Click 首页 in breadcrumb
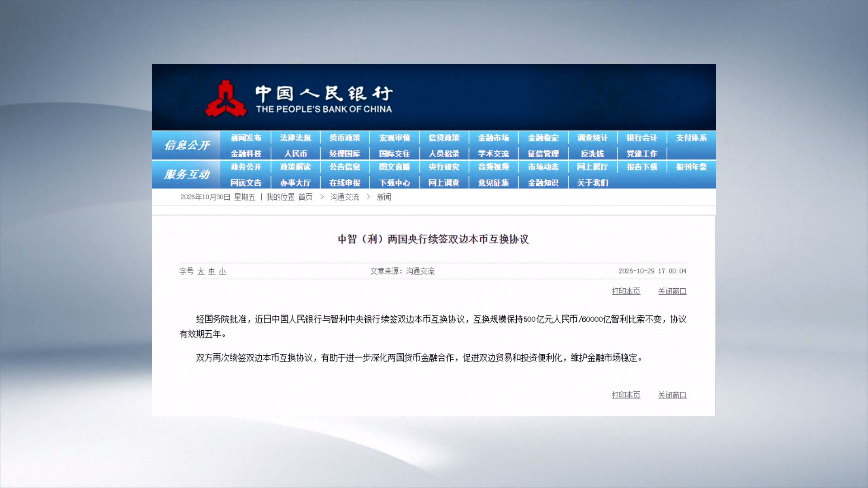 click(x=306, y=197)
